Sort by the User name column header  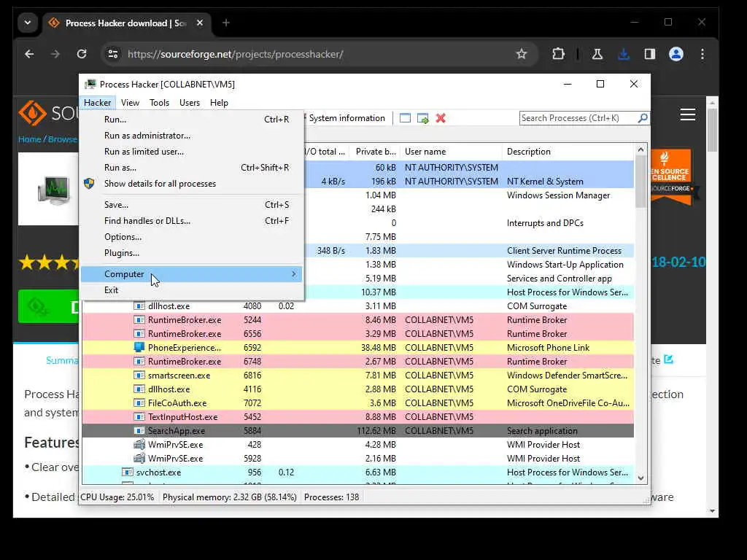point(451,152)
